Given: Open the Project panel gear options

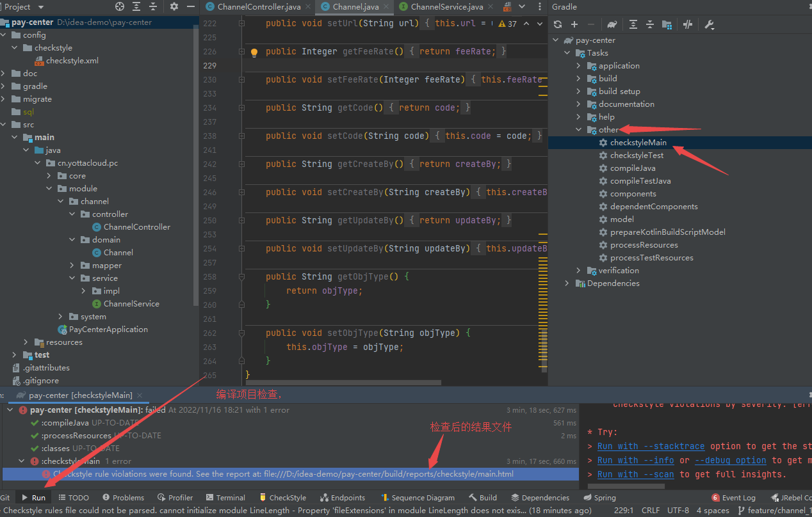Looking at the screenshot, I should pyautogui.click(x=174, y=6).
